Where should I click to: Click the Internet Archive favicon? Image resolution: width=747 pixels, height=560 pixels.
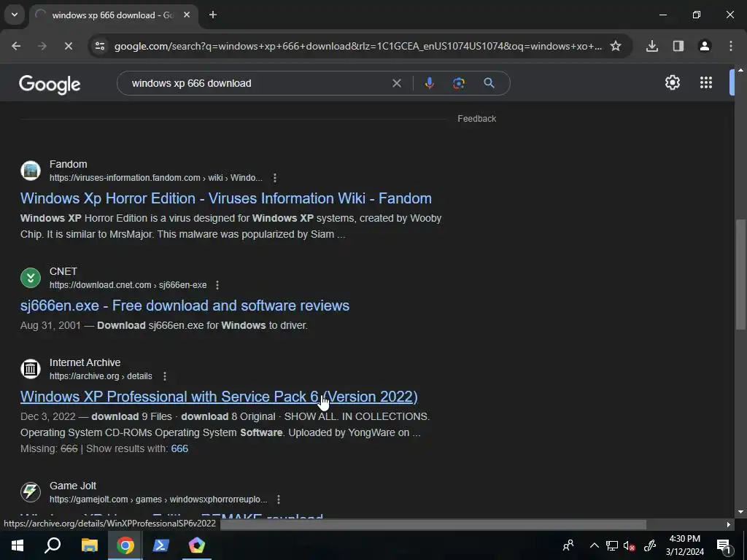(31, 368)
